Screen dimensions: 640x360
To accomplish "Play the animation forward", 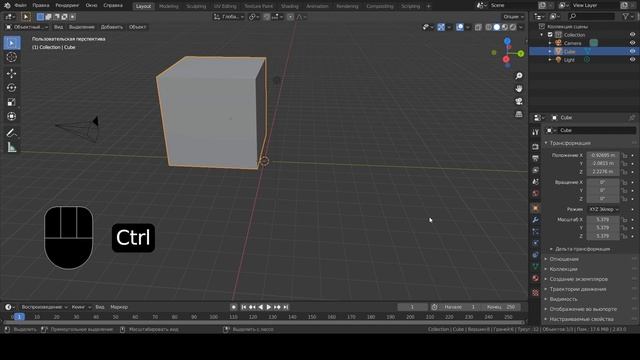I will [269, 307].
